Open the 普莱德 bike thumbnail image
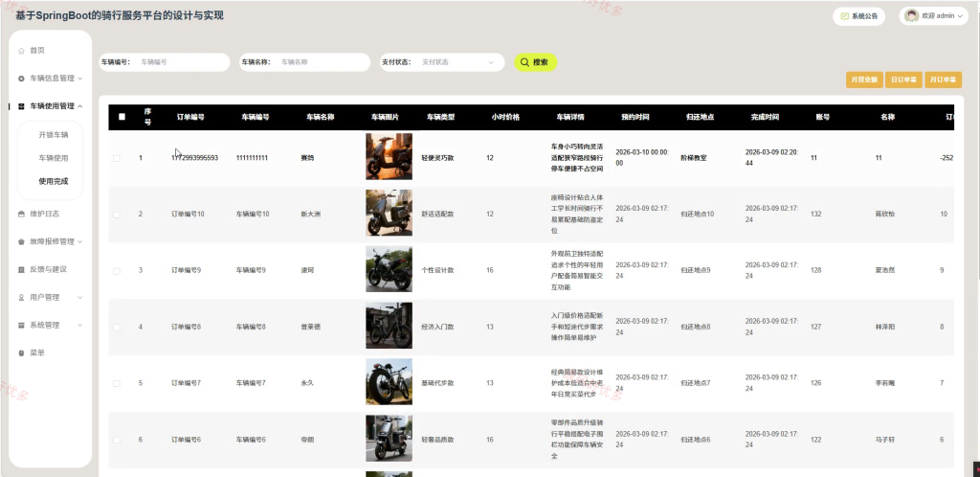This screenshot has height=477, width=980. [389, 325]
